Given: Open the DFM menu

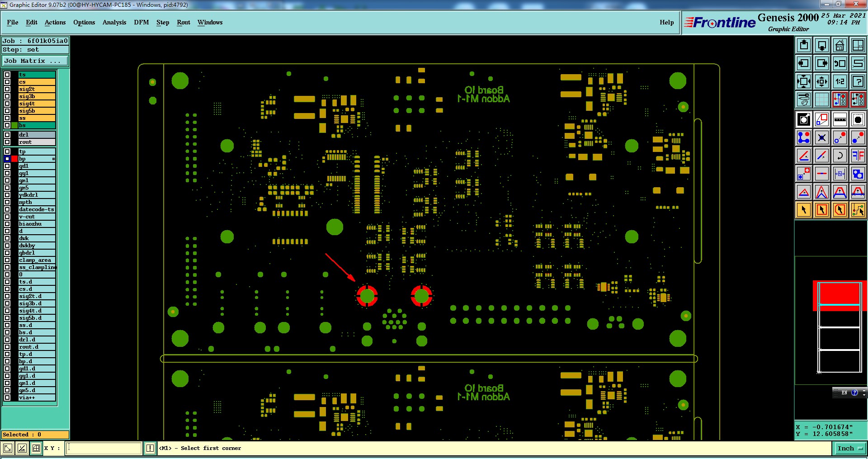Looking at the screenshot, I should click(x=142, y=22).
